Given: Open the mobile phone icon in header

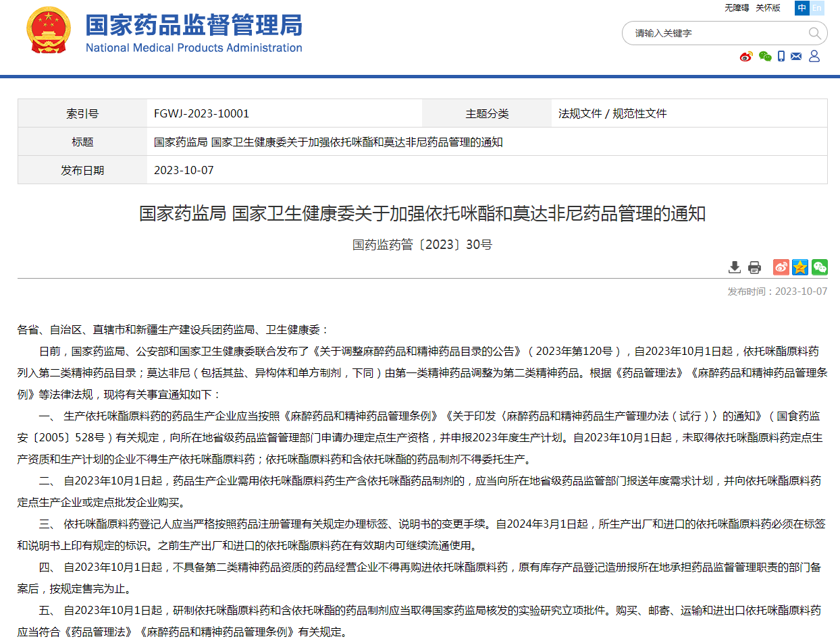Looking at the screenshot, I should point(781,57).
